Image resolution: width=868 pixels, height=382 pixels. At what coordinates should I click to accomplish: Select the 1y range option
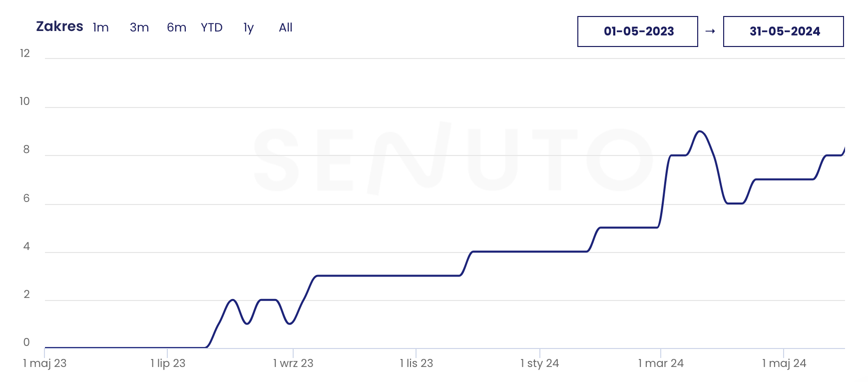tap(249, 27)
